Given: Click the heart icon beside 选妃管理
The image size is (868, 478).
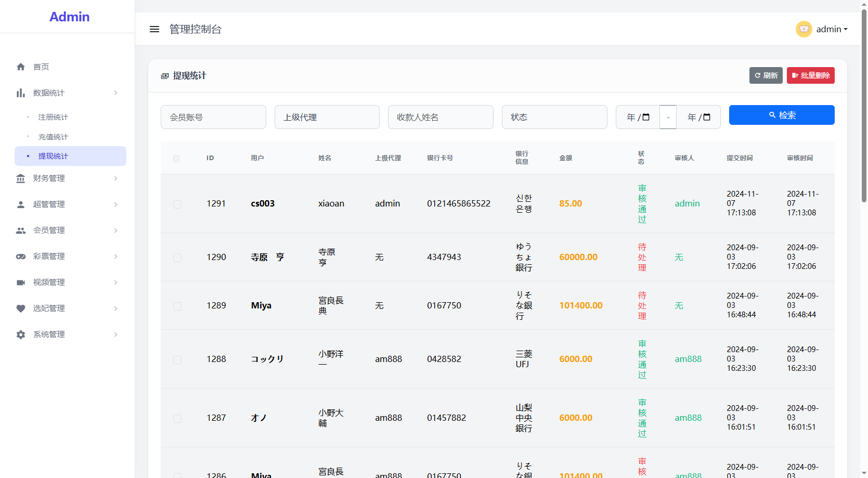Looking at the screenshot, I should coord(21,308).
